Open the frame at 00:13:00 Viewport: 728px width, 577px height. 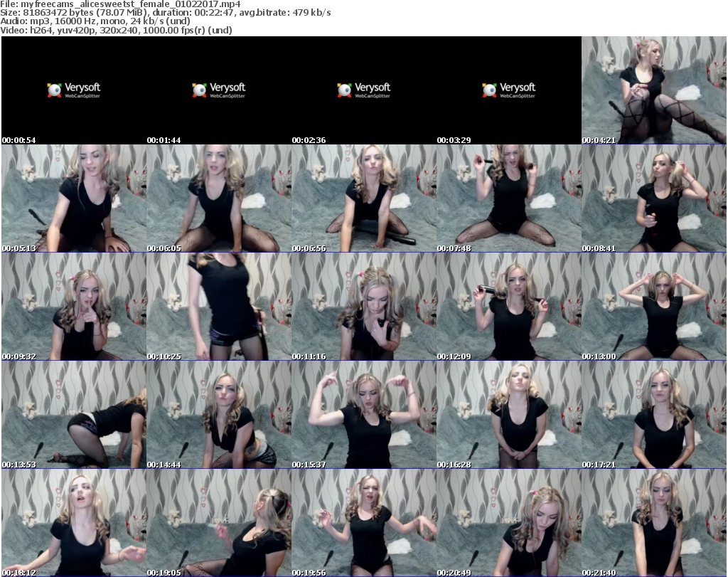click(x=654, y=307)
